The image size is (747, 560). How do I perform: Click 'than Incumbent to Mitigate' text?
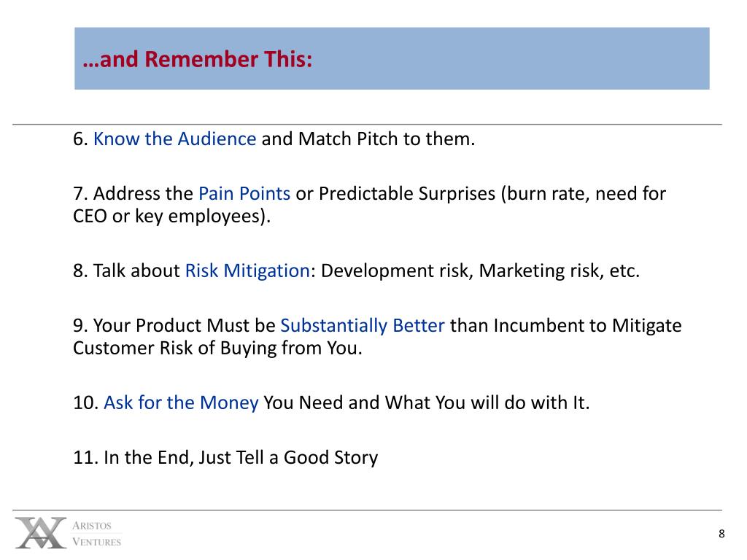(566, 326)
